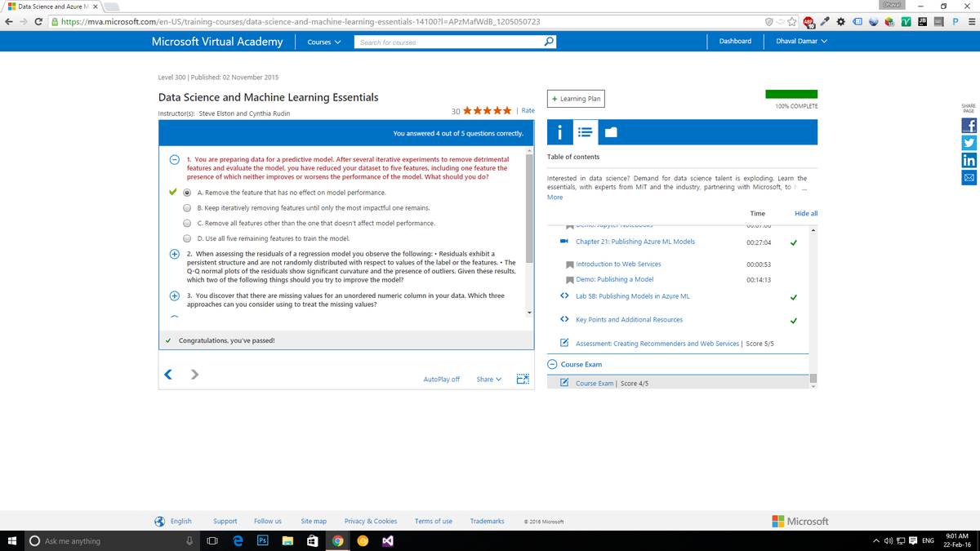This screenshot has width=980, height=551.
Task: Open the Courses dropdown menu
Action: (323, 42)
